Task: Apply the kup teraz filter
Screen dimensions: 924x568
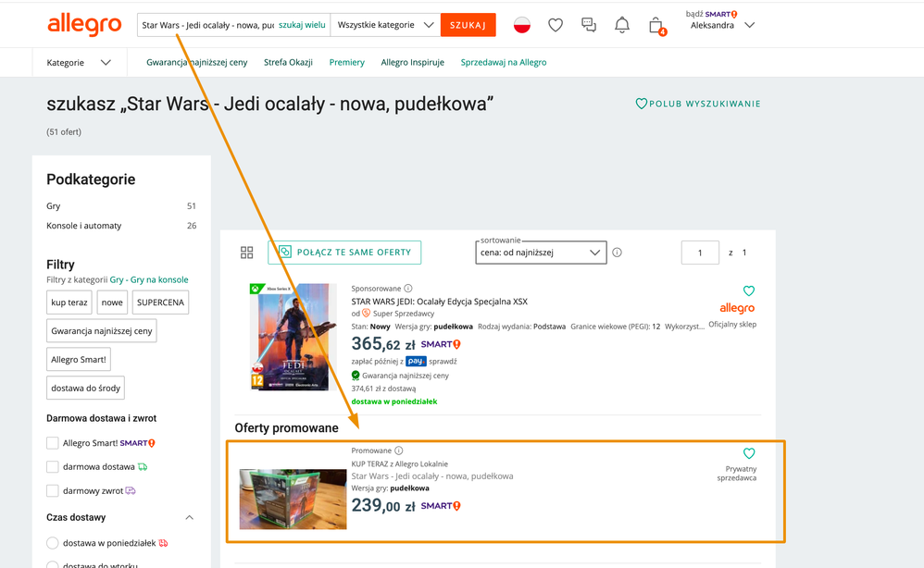Action: click(69, 303)
